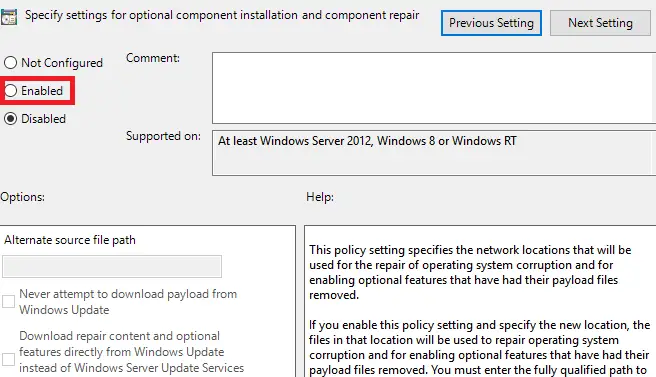Click the 'Windows Server Update Services' option text
Viewport: 656px width, 377px height.
coord(159,368)
